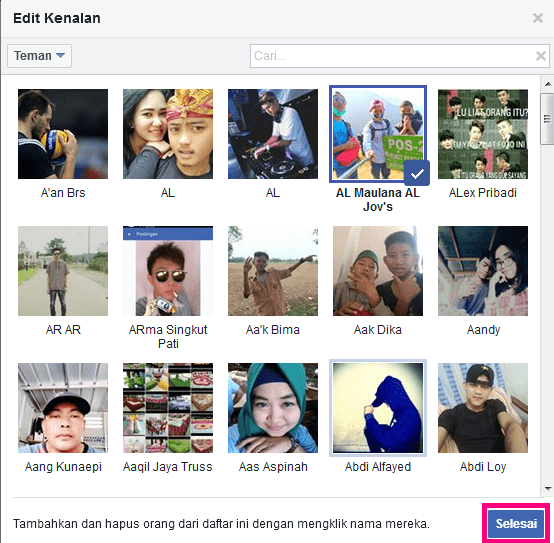The height and width of the screenshot is (543, 554).
Task: Click the Selesai button
Action: (516, 523)
